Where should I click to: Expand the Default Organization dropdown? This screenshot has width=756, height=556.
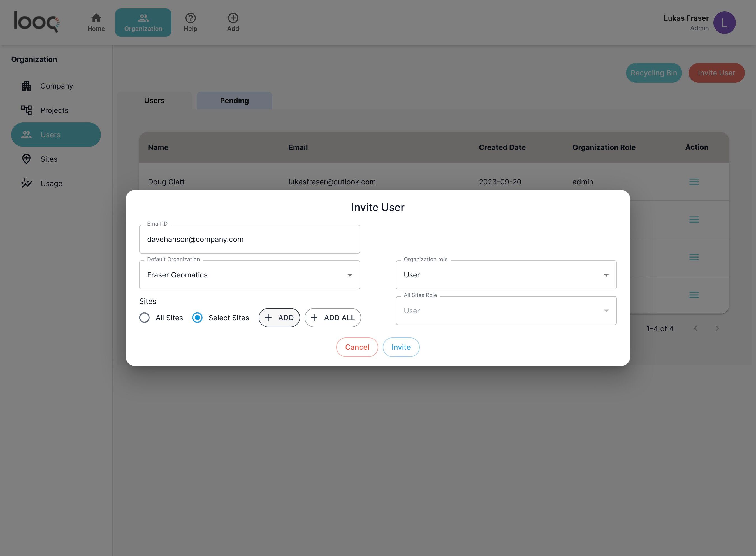249,275
